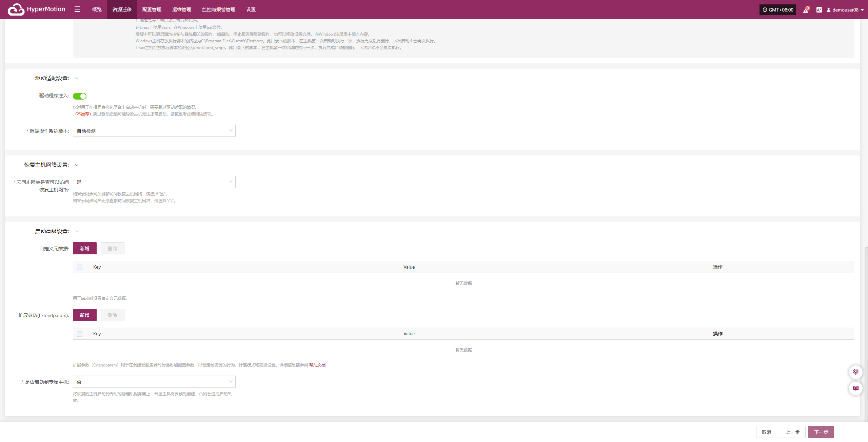This screenshot has height=442, width=868.
Task: Toggle the hamburger sidebar menu icon
Action: (x=77, y=9)
